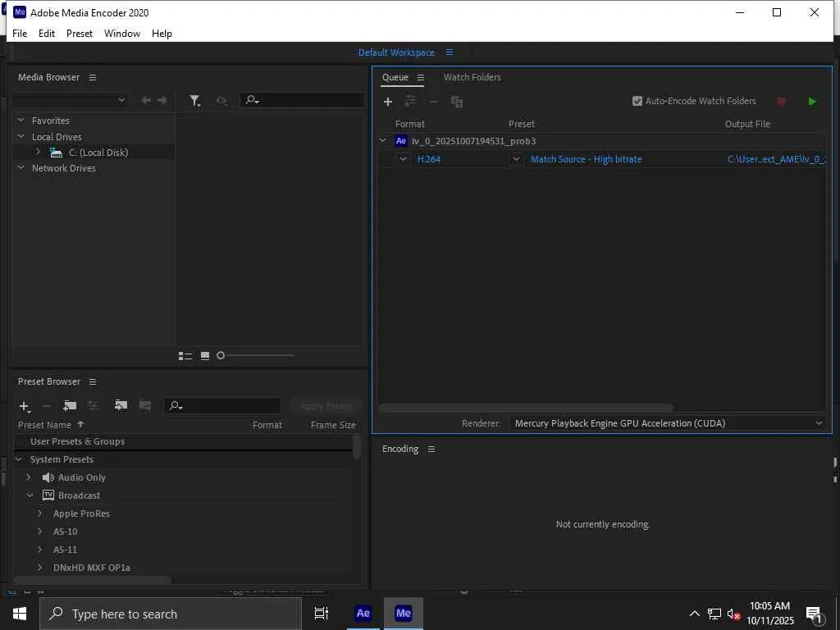Open the Window menu

pyautogui.click(x=122, y=33)
